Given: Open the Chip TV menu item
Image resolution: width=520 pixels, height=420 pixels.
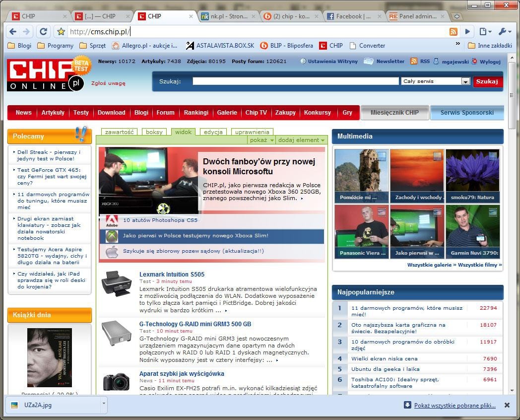Looking at the screenshot, I should [256, 113].
